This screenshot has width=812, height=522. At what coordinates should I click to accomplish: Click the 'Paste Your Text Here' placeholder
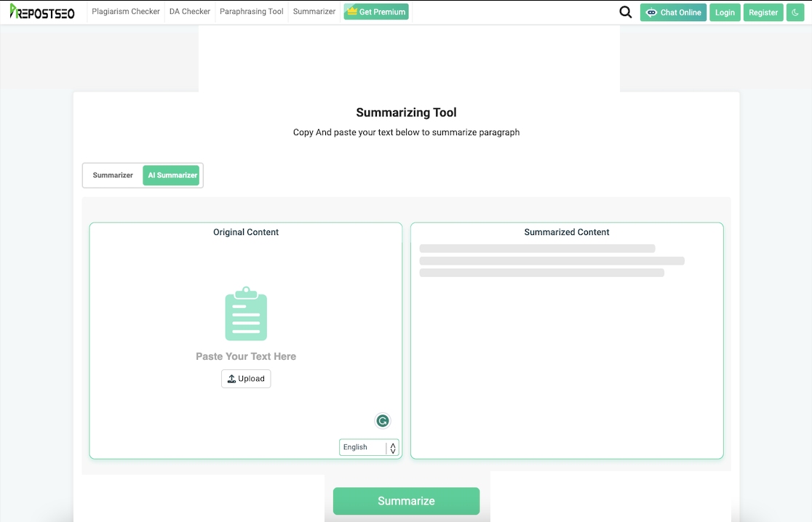coord(246,356)
